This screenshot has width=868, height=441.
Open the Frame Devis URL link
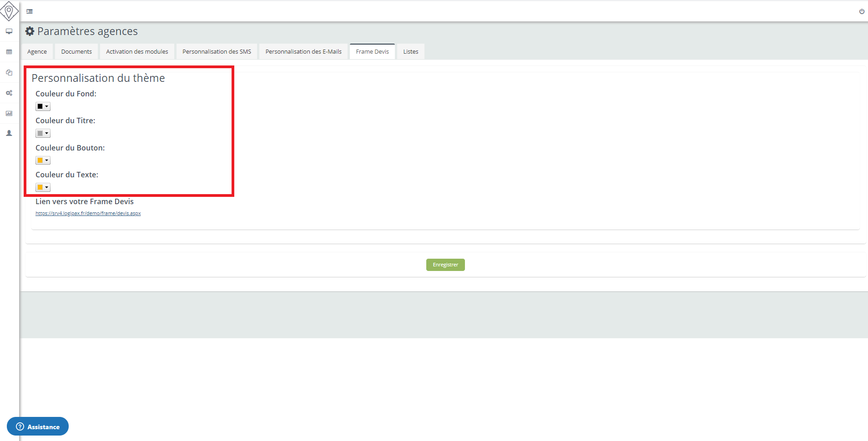(88, 213)
